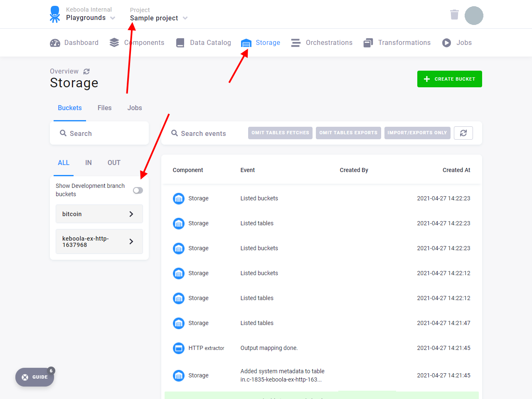532x399 pixels.
Task: Expand the bitcoin bucket
Action: (99, 214)
